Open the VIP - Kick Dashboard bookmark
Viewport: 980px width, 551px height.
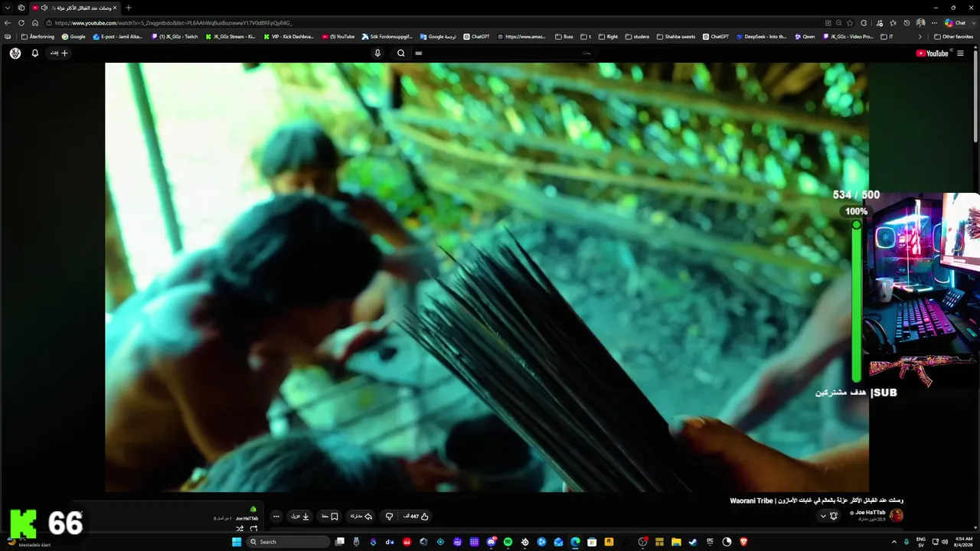(289, 36)
